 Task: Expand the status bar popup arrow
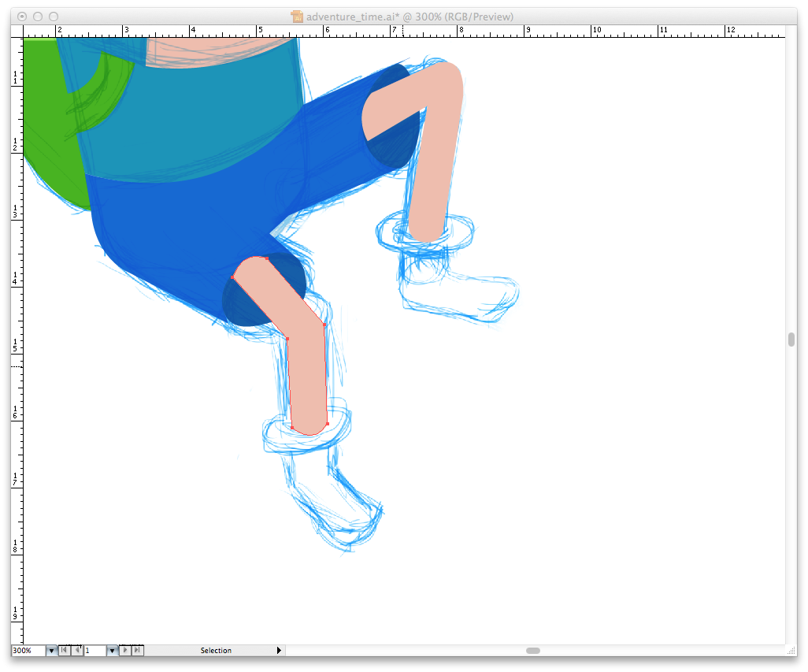pyautogui.click(x=279, y=651)
